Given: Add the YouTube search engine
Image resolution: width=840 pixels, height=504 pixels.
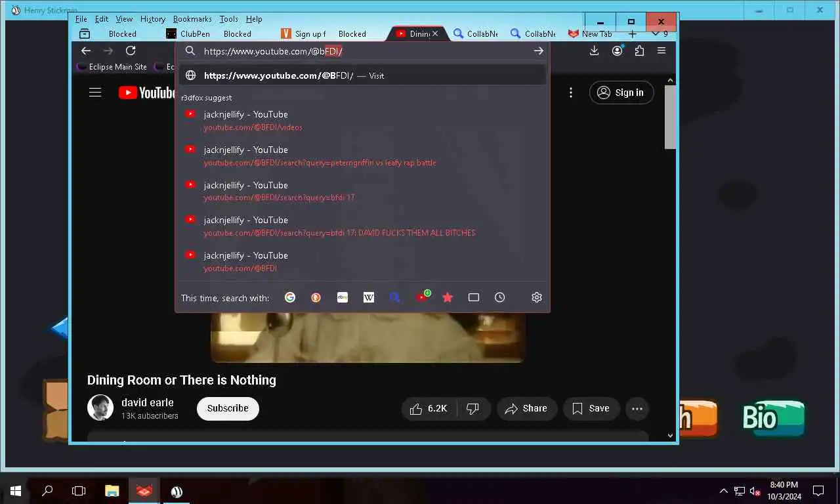Looking at the screenshot, I should [x=422, y=297].
